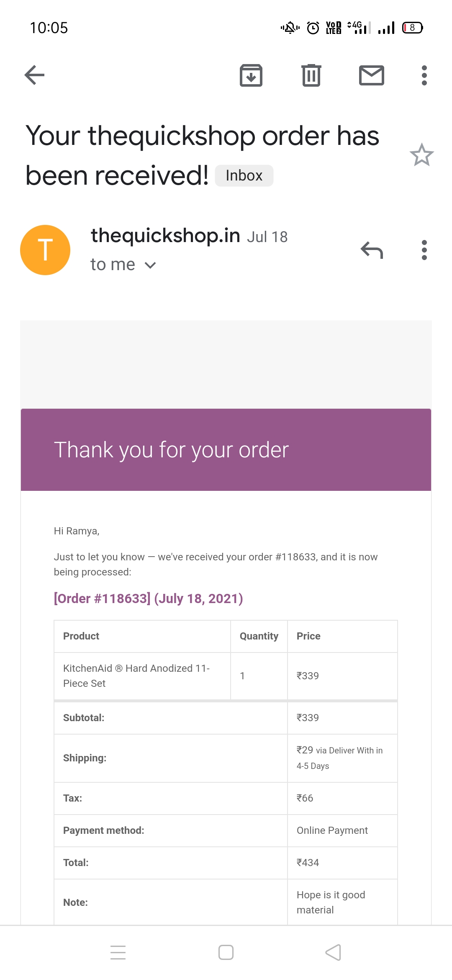Tap thequickshop.in sender name
452x980 pixels.
click(x=165, y=235)
